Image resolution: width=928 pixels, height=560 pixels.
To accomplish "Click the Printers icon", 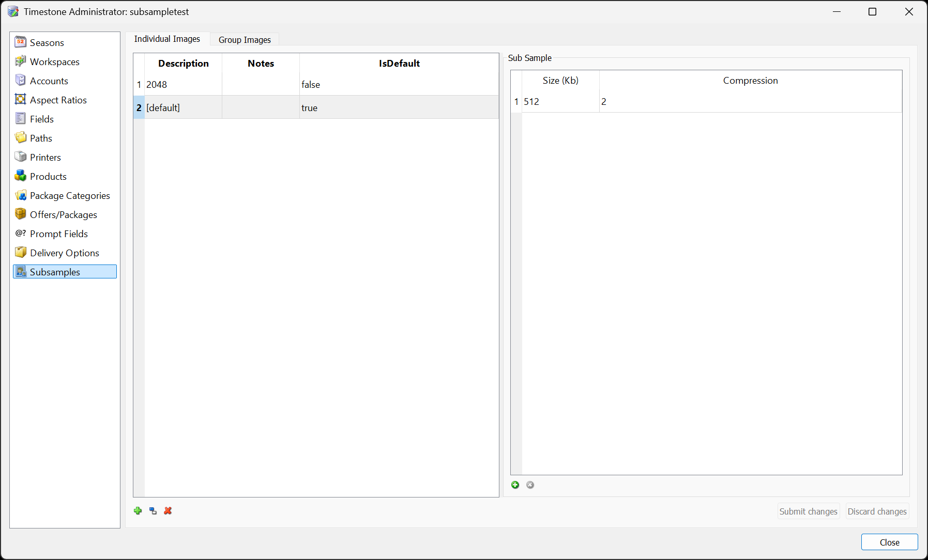I will point(20,157).
